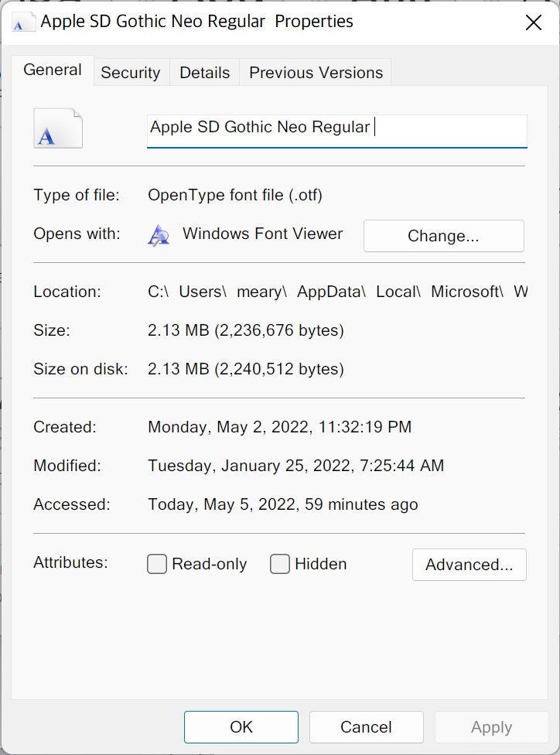Click the Modified date Tuesday, January 25, 2022
Image resolution: width=560 pixels, height=755 pixels.
[295, 466]
